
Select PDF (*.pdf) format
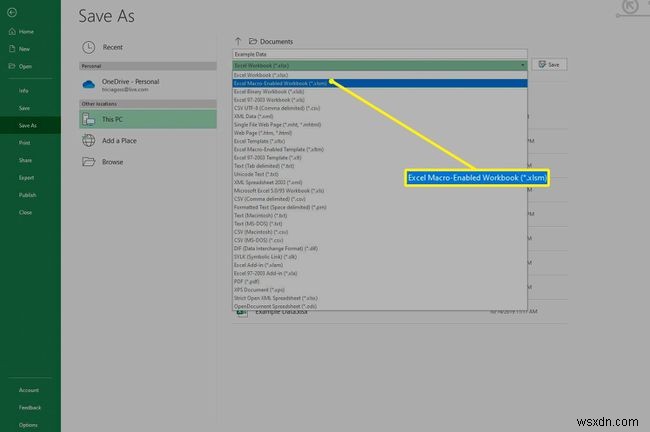(379, 282)
